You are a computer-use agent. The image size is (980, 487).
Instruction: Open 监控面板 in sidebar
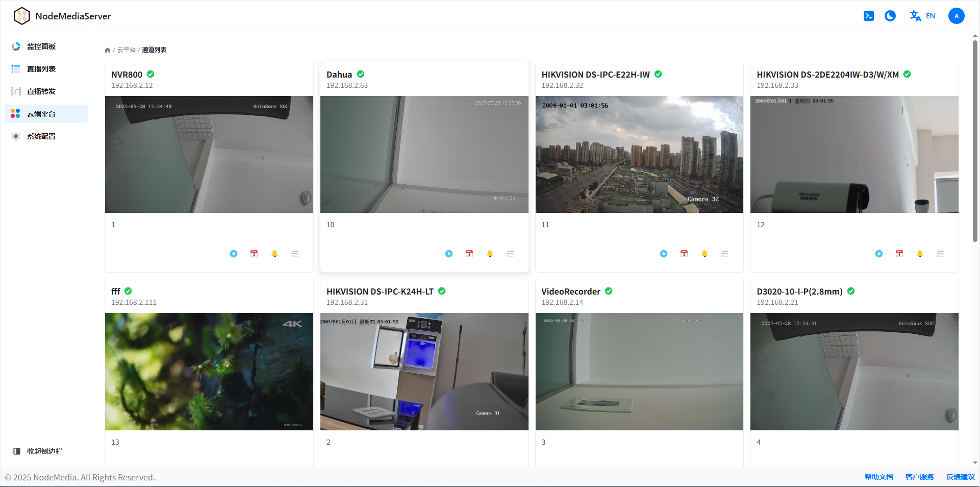pos(46,46)
